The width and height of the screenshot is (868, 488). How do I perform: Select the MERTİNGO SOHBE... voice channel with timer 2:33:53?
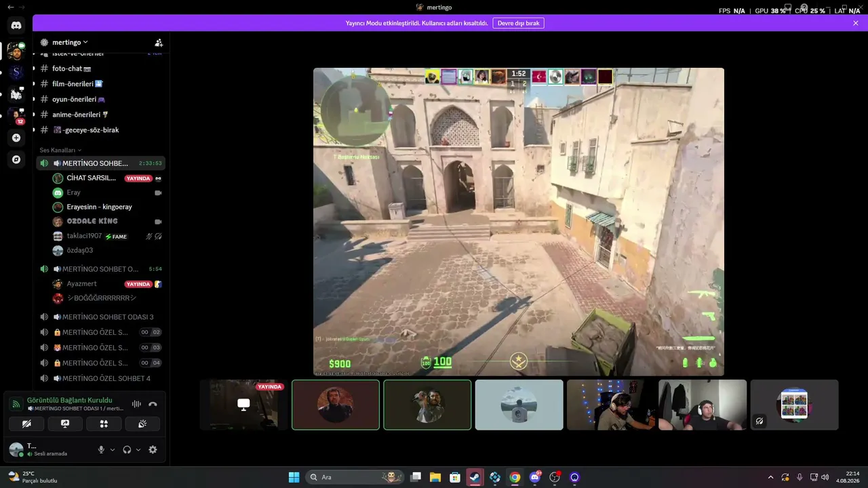(100, 163)
